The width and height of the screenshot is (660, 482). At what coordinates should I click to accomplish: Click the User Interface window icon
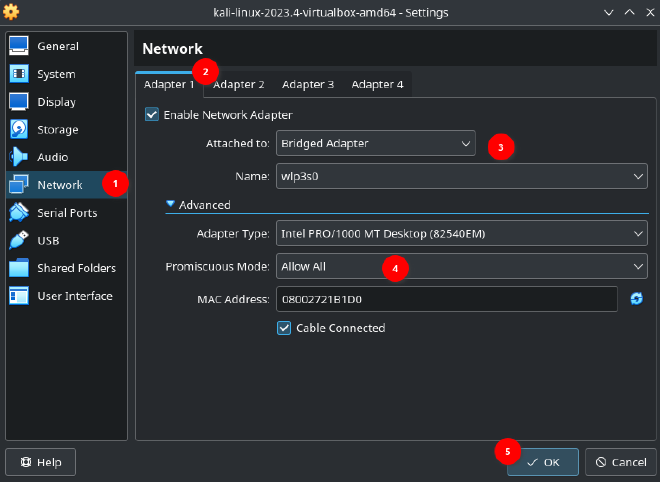tap(19, 296)
